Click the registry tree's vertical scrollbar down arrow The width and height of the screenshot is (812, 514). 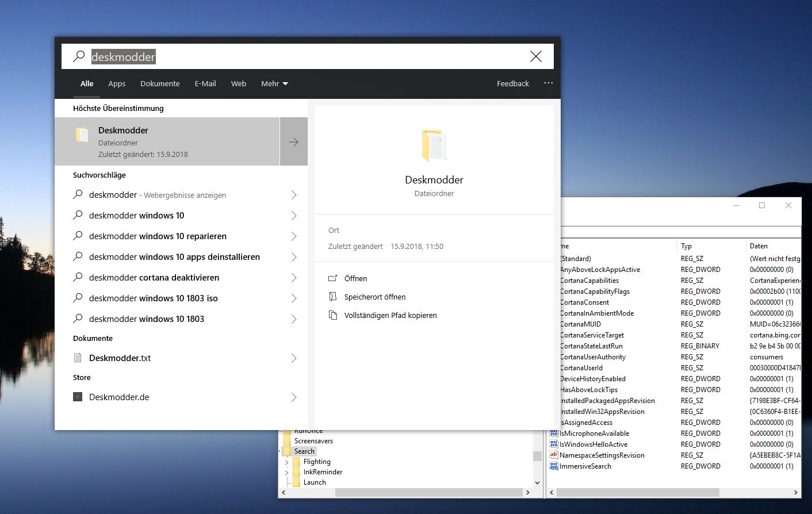(x=537, y=483)
